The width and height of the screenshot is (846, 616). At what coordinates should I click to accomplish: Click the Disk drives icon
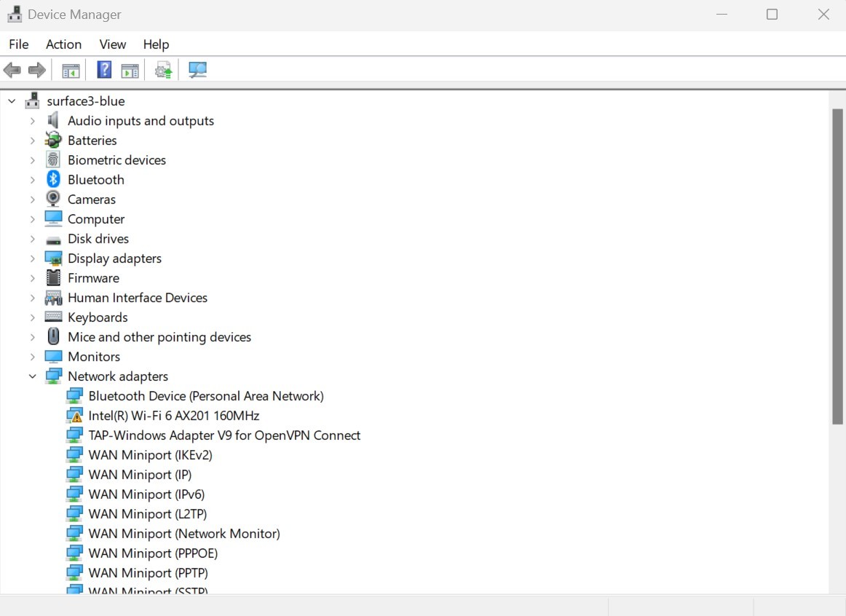(x=53, y=240)
